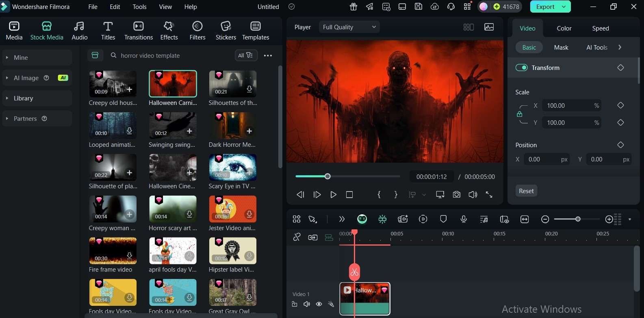Click the image view icon above the preview
Image resolution: width=644 pixels, height=318 pixels.
(489, 27)
